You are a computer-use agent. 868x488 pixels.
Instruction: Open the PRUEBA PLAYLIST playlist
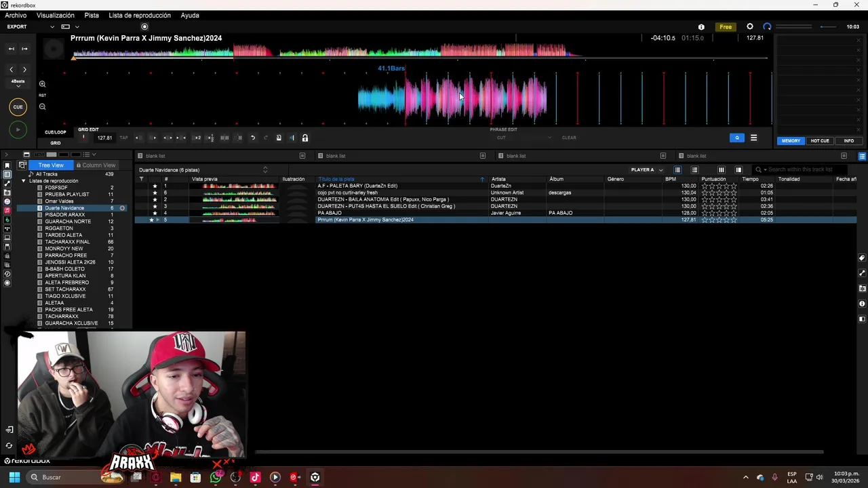(x=67, y=195)
